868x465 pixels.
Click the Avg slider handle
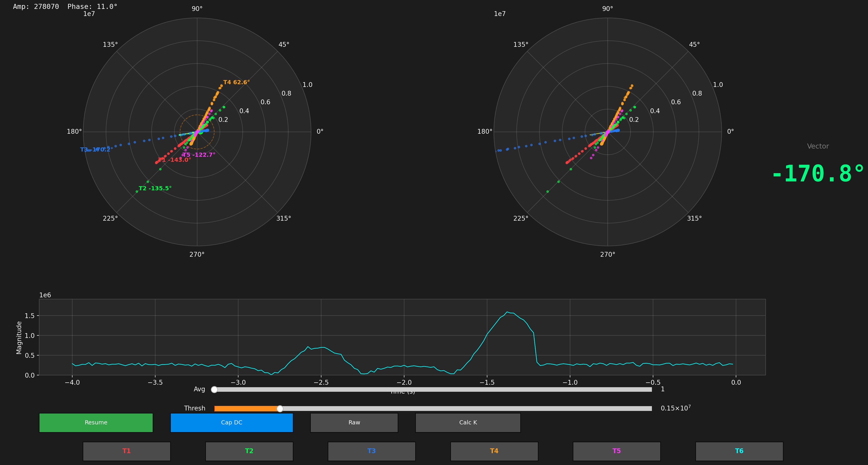tap(214, 389)
